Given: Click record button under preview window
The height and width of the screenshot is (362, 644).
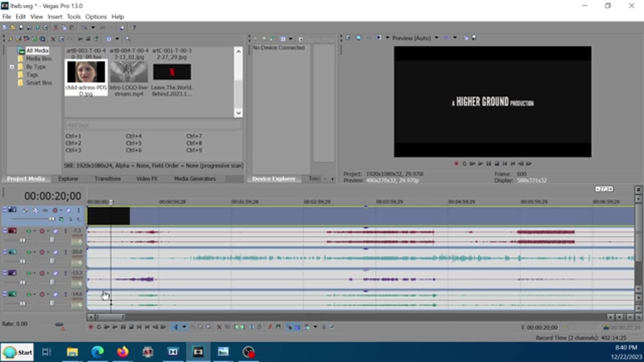Looking at the screenshot, I should 456,163.
